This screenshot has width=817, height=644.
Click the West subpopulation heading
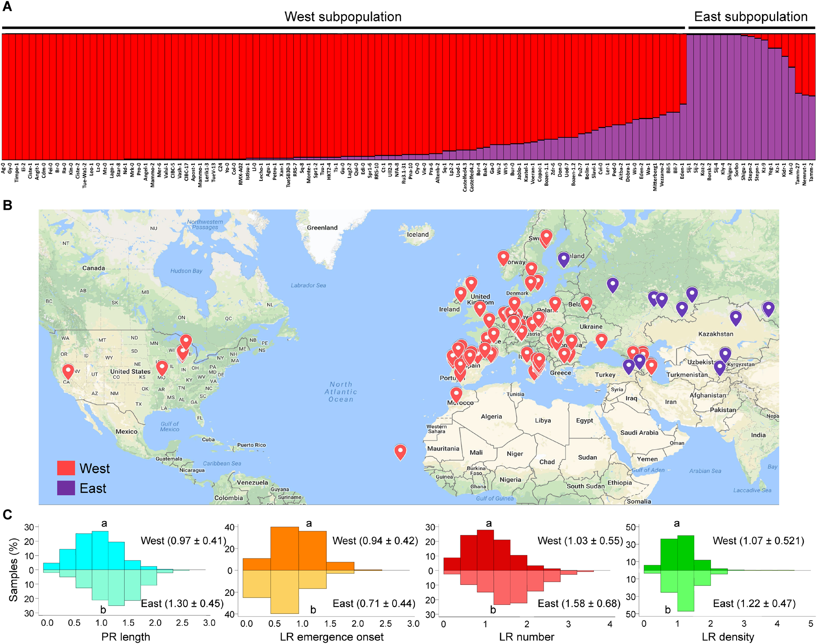343,17
